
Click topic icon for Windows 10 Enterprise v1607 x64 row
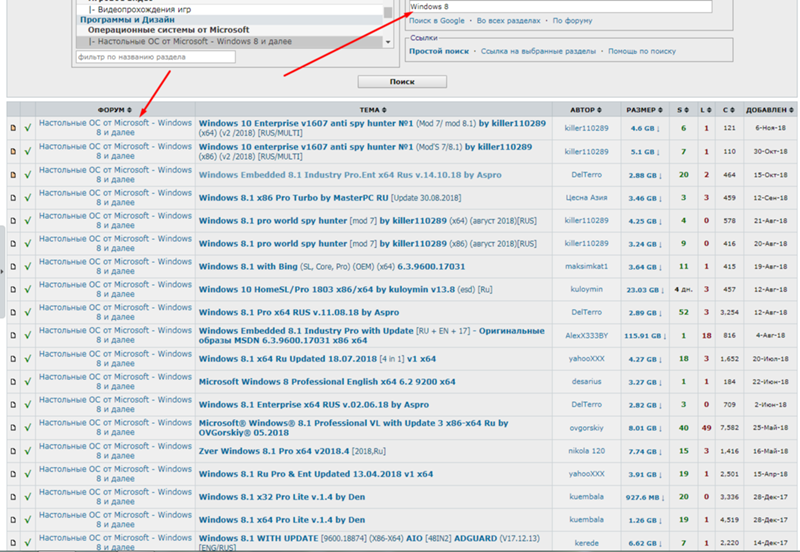point(13,128)
